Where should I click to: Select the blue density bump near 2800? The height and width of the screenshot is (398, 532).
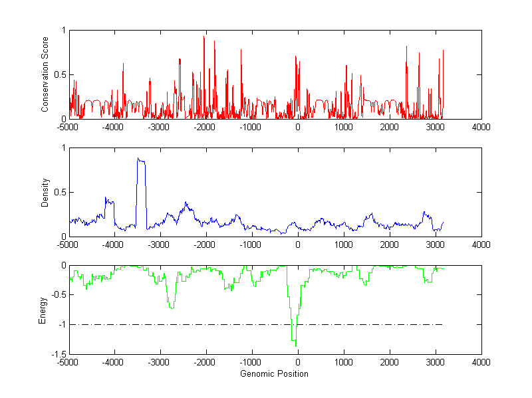425,213
